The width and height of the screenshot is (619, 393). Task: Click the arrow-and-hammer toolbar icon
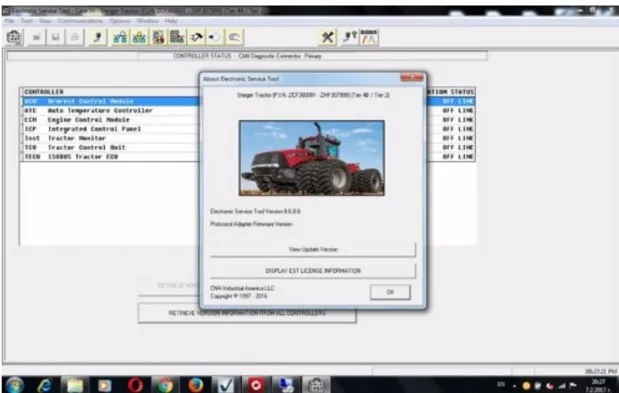point(196,37)
